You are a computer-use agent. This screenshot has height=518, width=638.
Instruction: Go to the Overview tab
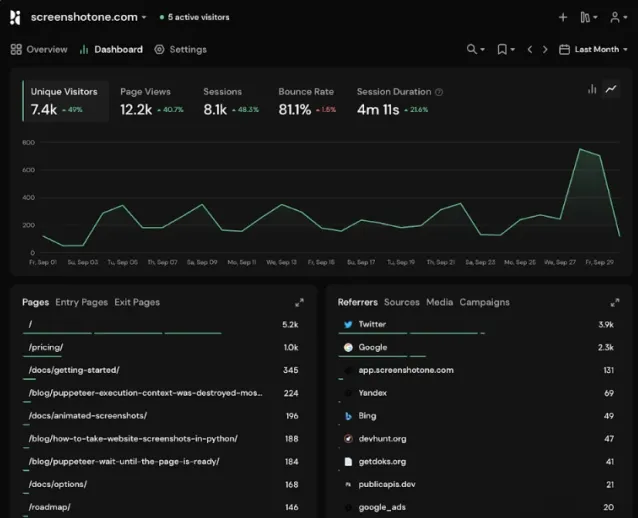point(39,50)
